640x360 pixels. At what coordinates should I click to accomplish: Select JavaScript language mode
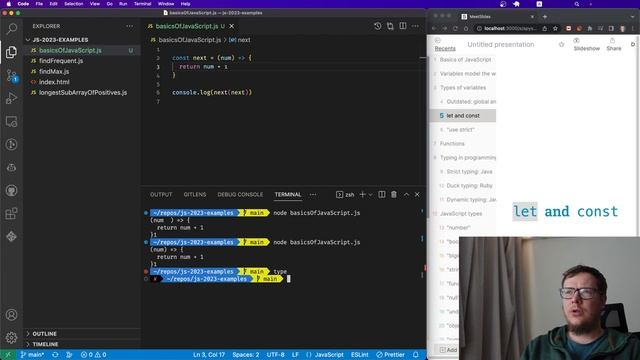(x=325, y=355)
